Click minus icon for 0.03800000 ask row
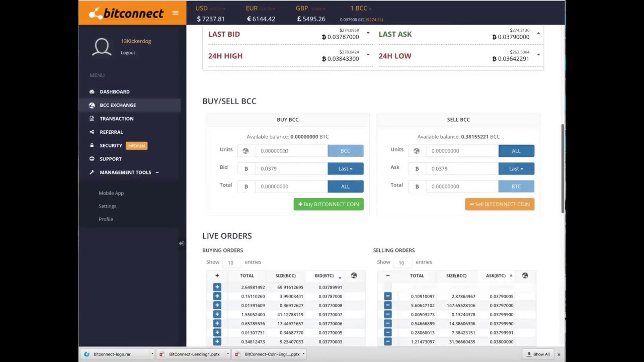The image size is (644, 362). tap(387, 341)
